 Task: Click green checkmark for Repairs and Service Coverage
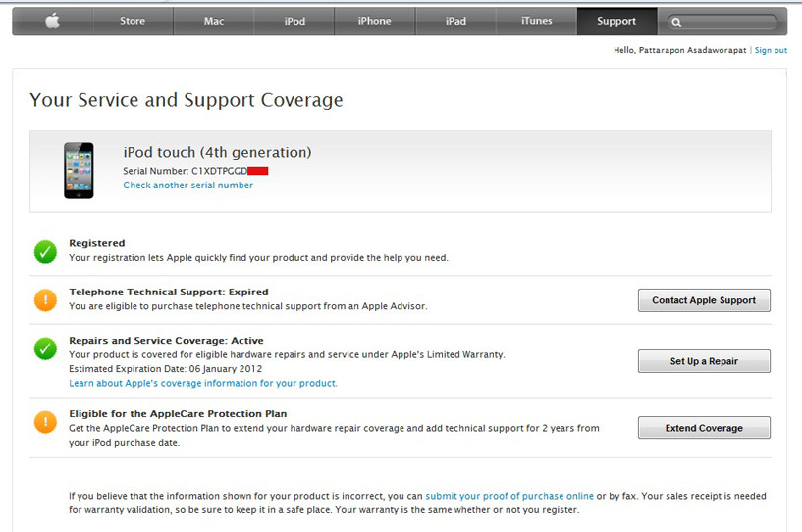[x=45, y=348]
